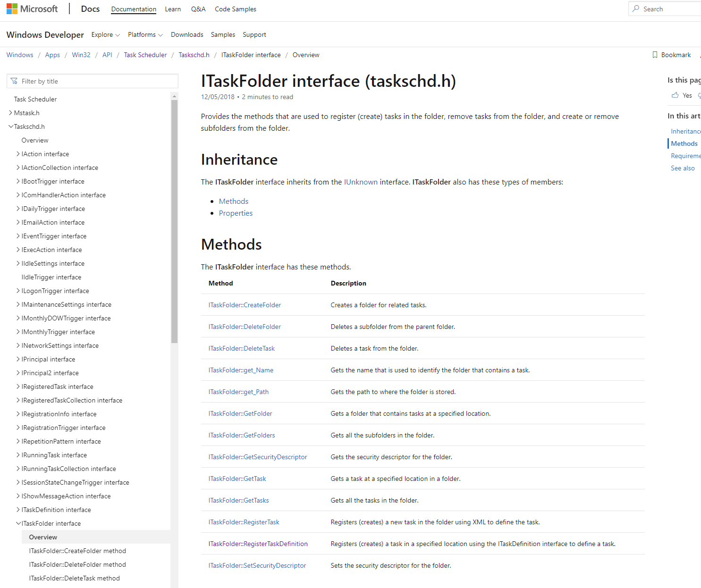This screenshot has width=701, height=588.
Task: Click the thumbs-up Yes icon
Action: point(675,95)
